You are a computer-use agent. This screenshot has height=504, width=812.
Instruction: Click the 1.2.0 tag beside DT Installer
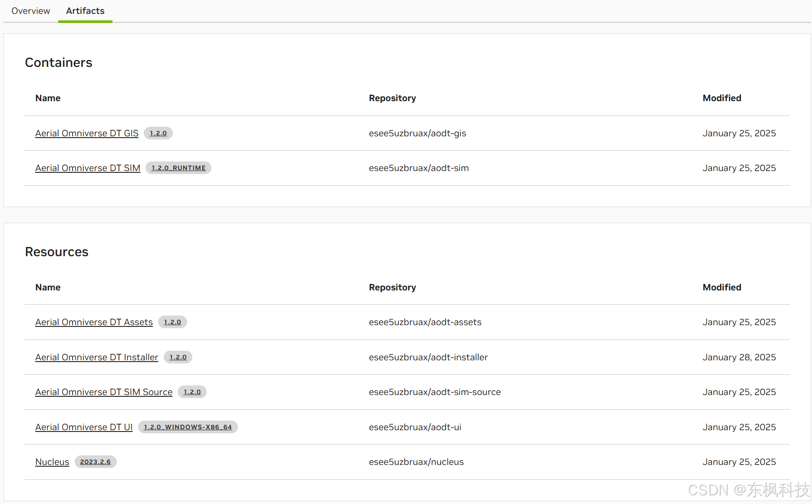(178, 357)
